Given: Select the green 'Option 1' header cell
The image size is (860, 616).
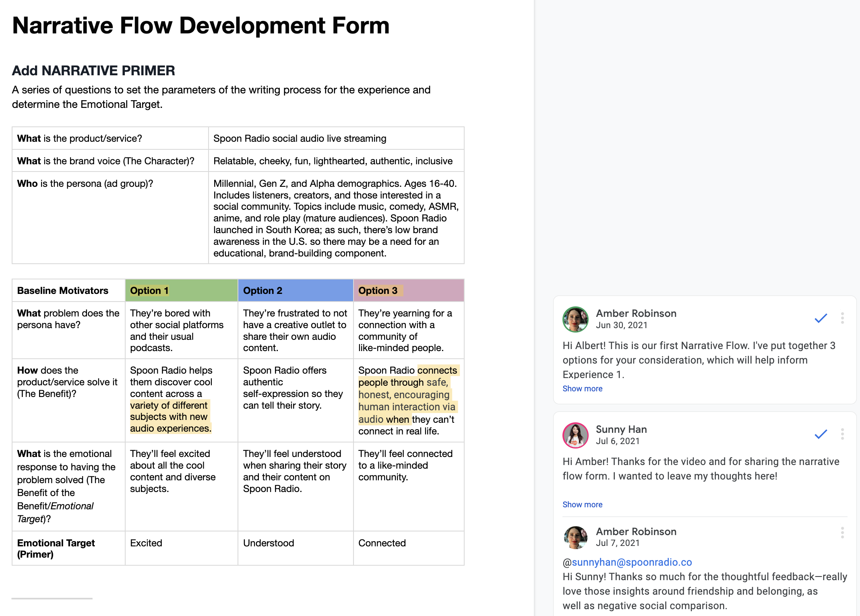Looking at the screenshot, I should 181,290.
